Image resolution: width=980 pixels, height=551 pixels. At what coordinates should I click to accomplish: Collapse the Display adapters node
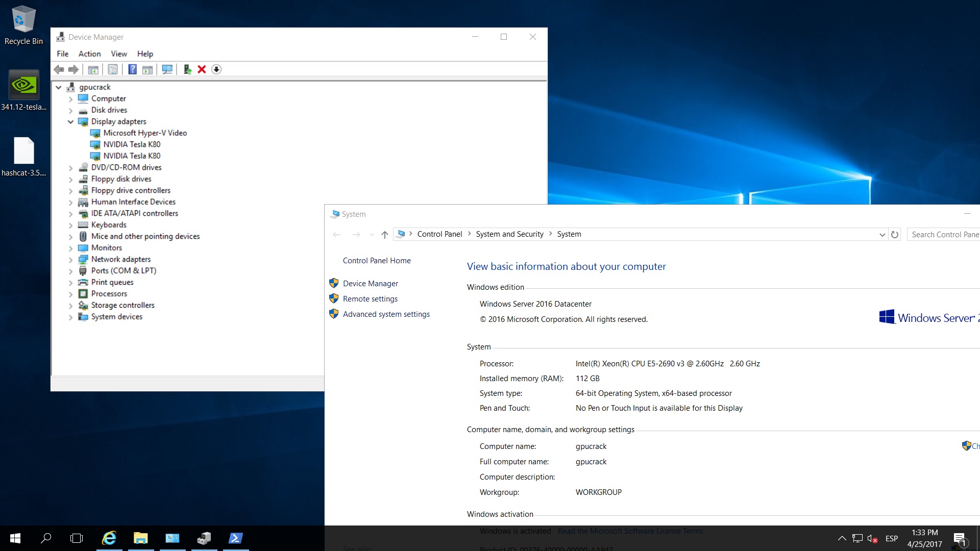[x=70, y=121]
